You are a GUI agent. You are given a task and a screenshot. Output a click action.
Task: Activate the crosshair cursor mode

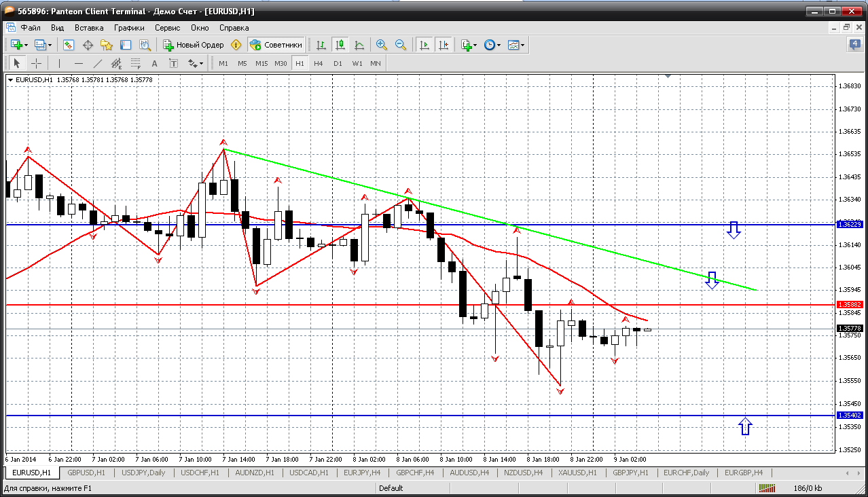coord(36,63)
